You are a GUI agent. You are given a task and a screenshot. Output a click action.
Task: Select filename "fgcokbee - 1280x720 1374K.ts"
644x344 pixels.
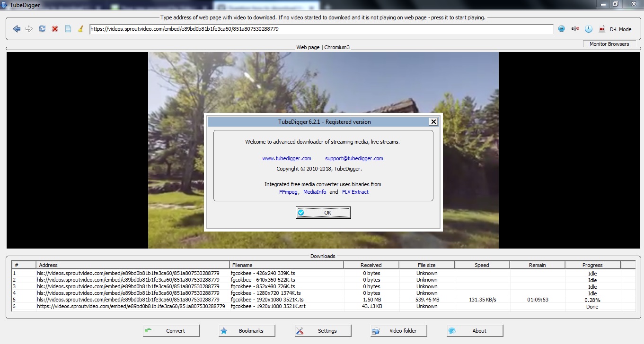click(265, 293)
